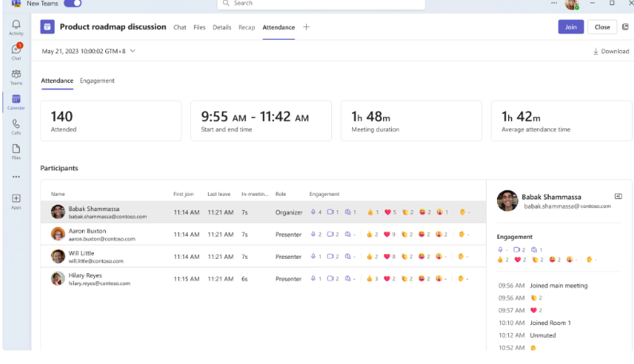Select Will Little participant row name
The height and width of the screenshot is (364, 634).
[x=81, y=252]
